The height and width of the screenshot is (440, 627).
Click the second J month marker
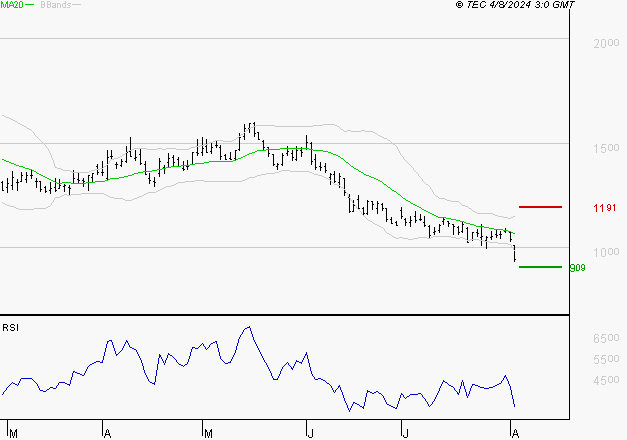pos(405,434)
